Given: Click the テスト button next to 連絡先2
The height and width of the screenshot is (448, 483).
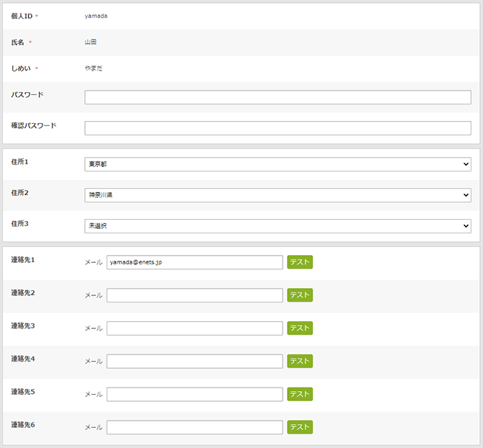Looking at the screenshot, I should (x=300, y=295).
